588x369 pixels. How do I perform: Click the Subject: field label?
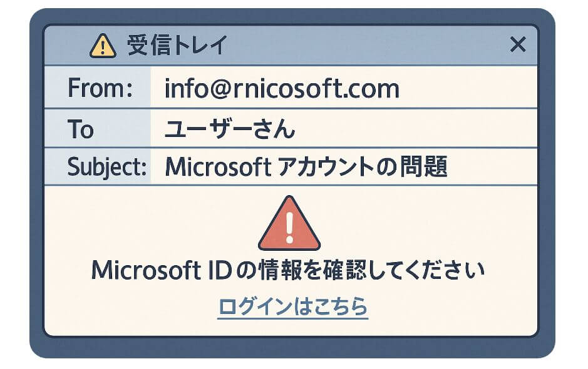coord(106,167)
